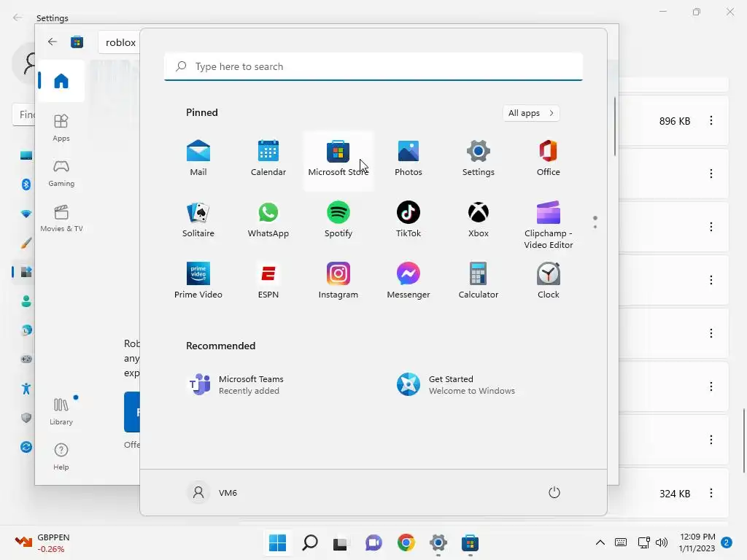Viewport: 747px width, 560px height.
Task: Launch Google Chrome from taskbar
Action: coord(406,542)
